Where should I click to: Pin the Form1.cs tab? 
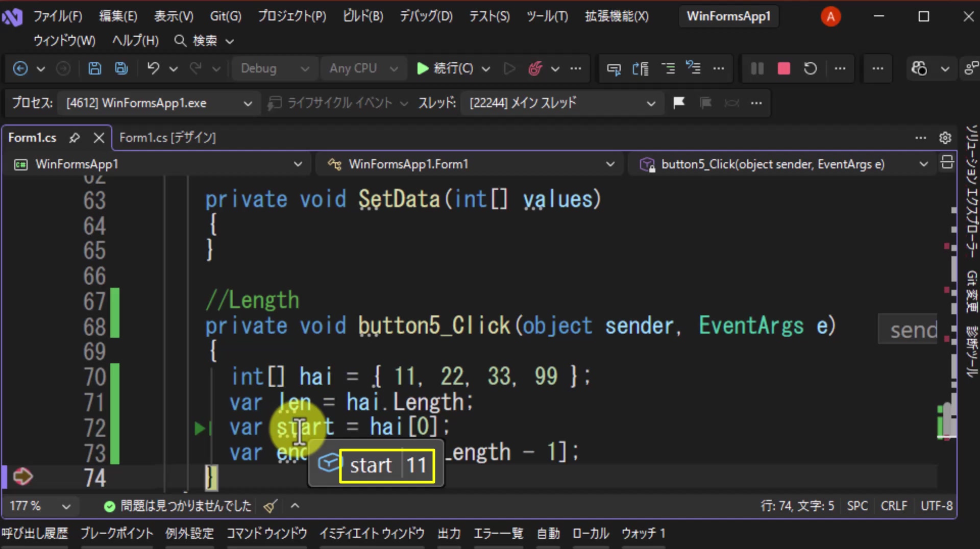[x=75, y=138]
